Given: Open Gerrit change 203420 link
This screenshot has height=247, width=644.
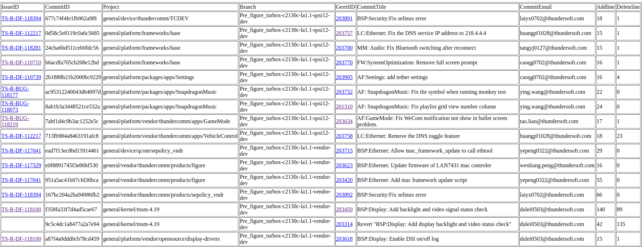Looking at the screenshot, I should click(344, 180).
